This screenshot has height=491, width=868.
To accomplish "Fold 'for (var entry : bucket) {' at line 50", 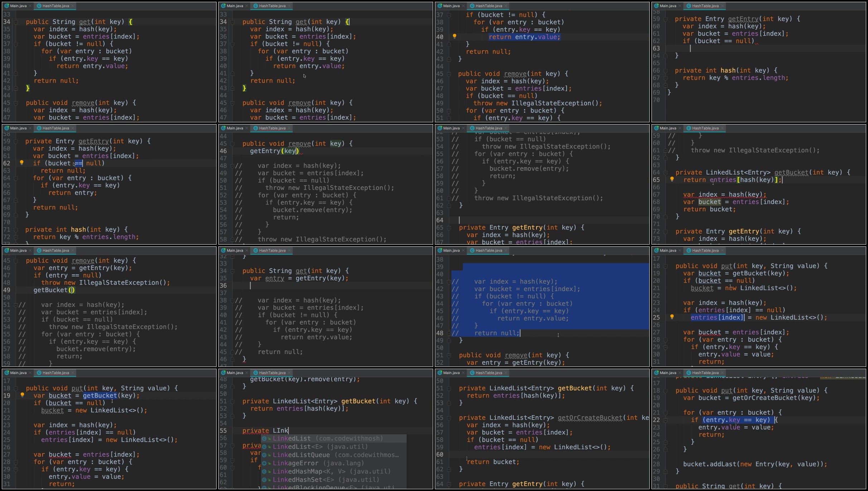I will point(449,111).
